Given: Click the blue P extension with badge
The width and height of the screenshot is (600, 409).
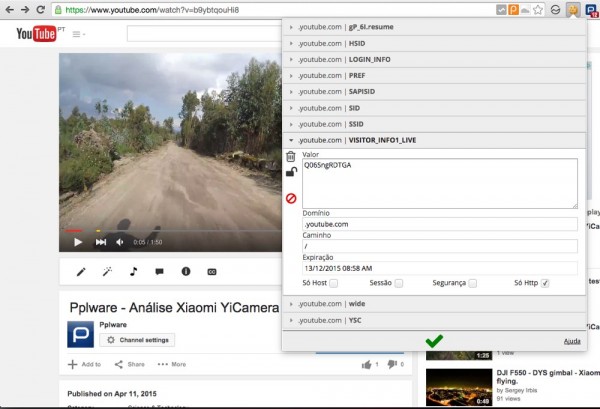Looking at the screenshot, I should [592, 10].
